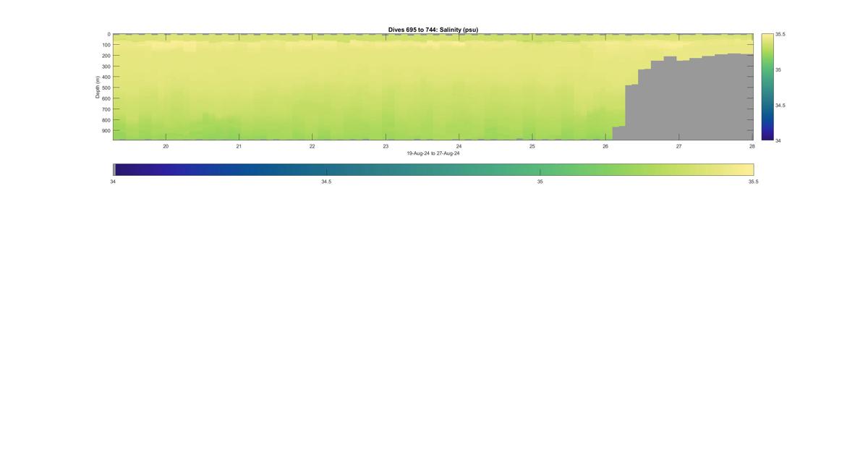Click depth tick label '200'

point(106,56)
